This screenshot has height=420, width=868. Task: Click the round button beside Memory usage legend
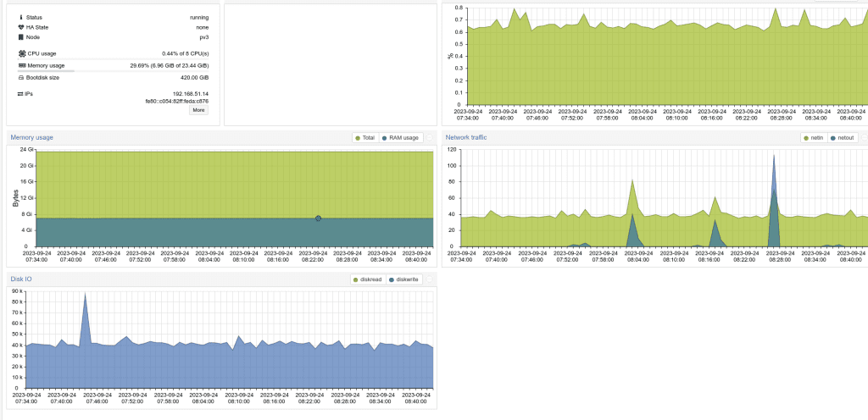429,138
